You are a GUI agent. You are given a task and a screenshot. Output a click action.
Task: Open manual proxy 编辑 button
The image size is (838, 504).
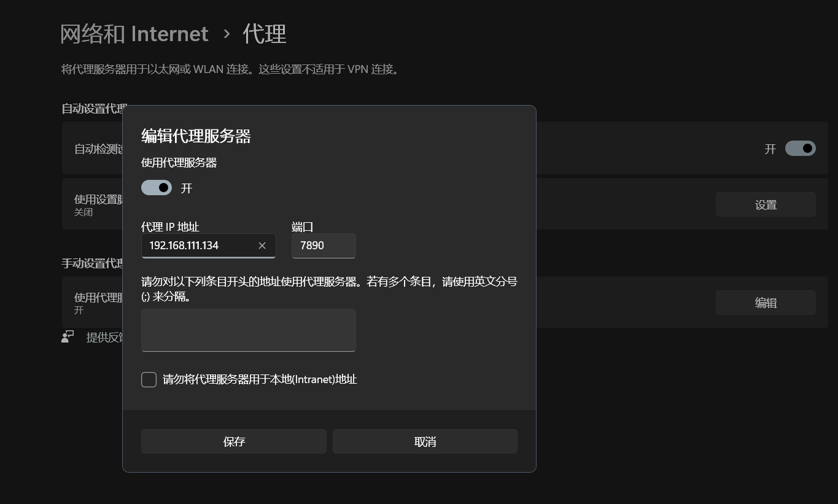pyautogui.click(x=766, y=303)
